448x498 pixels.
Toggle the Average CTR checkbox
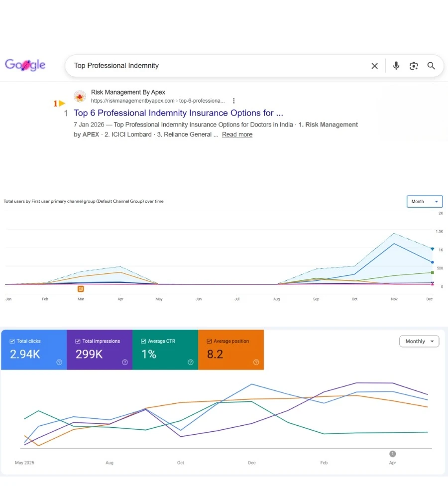(x=143, y=341)
